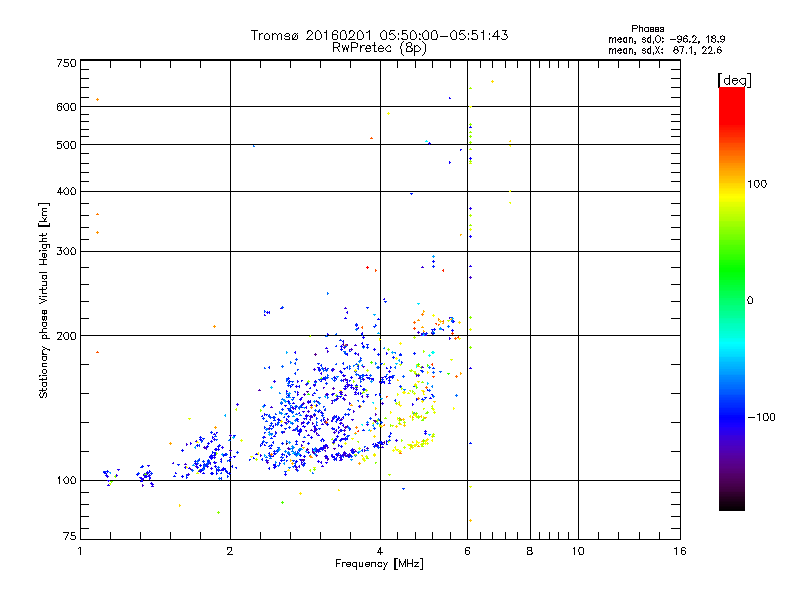
Task: Click the colorbar label "0"
Action: click(750, 301)
